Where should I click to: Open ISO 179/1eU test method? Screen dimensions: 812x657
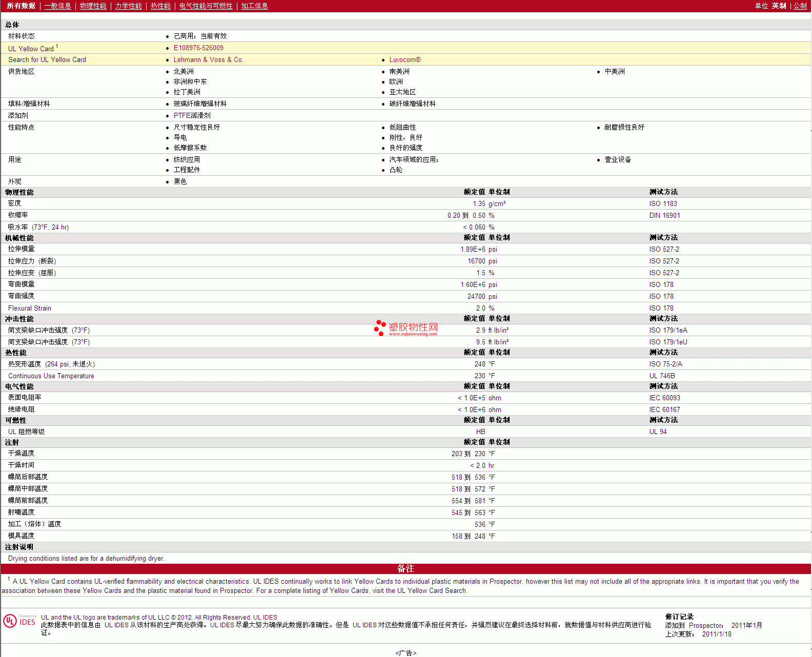(668, 342)
